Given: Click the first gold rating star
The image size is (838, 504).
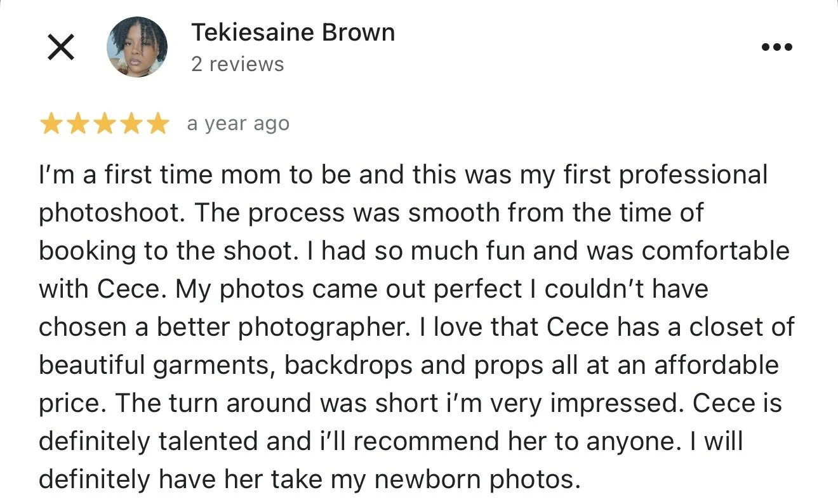Looking at the screenshot, I should click(x=51, y=124).
